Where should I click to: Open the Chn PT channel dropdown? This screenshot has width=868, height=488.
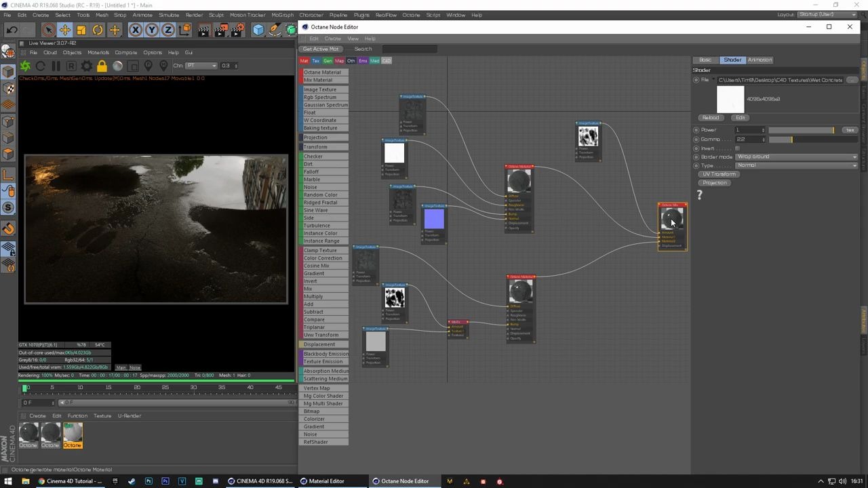(x=200, y=65)
